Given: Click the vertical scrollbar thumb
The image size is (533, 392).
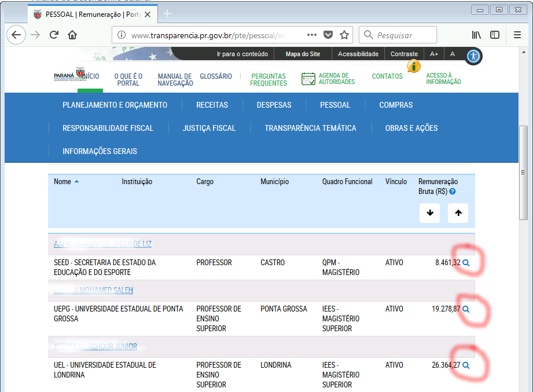Looking at the screenshot, I should (x=523, y=173).
